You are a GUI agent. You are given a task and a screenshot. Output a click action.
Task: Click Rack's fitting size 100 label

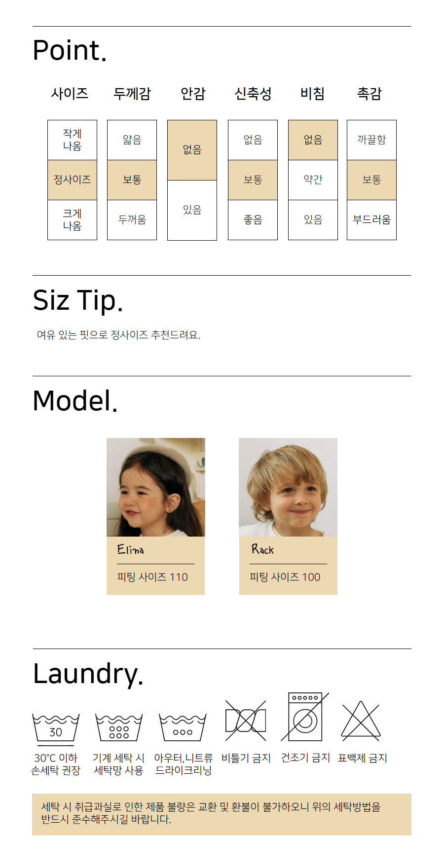285,577
